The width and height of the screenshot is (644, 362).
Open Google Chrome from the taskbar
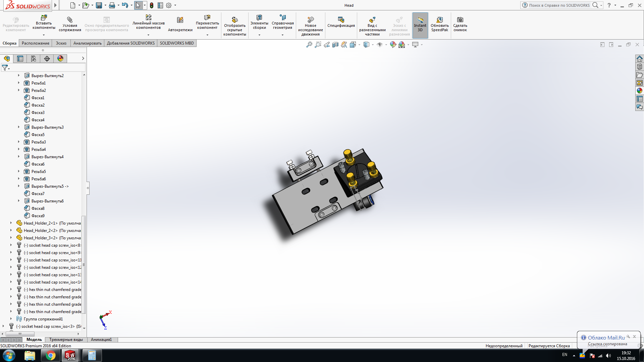pyautogui.click(x=51, y=355)
